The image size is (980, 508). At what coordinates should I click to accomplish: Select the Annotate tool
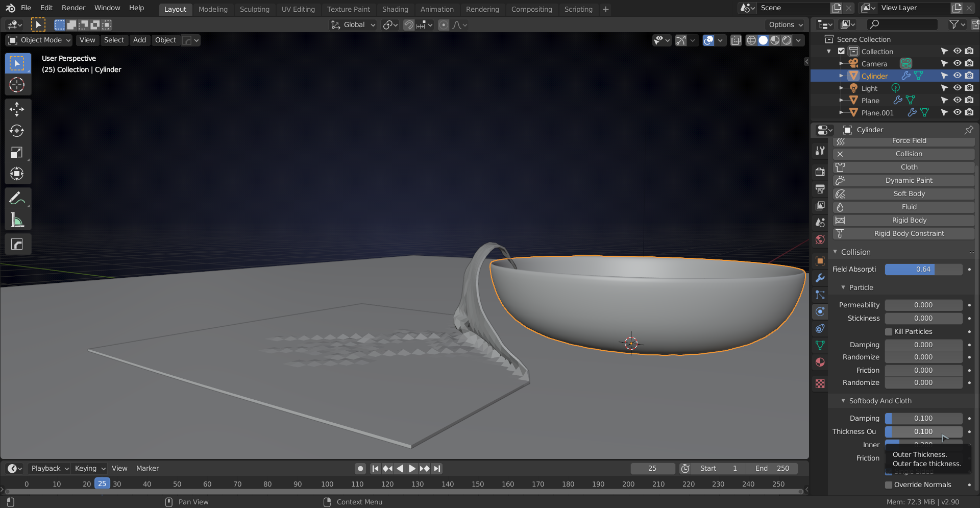tap(17, 198)
